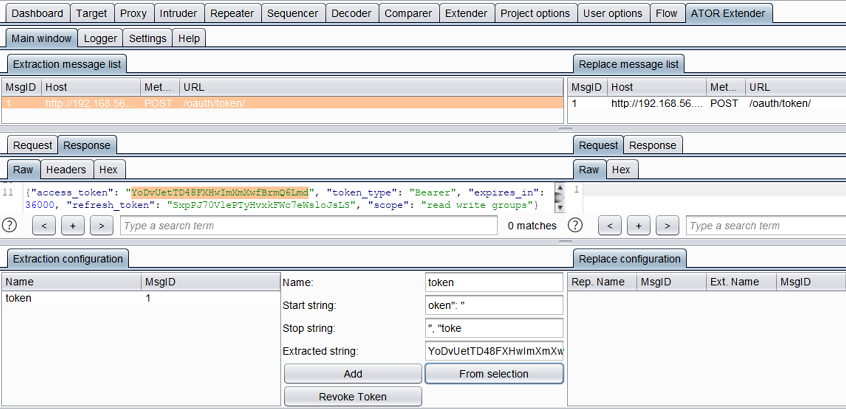
Task: Switch to Hex view in replace message pane
Action: (621, 170)
